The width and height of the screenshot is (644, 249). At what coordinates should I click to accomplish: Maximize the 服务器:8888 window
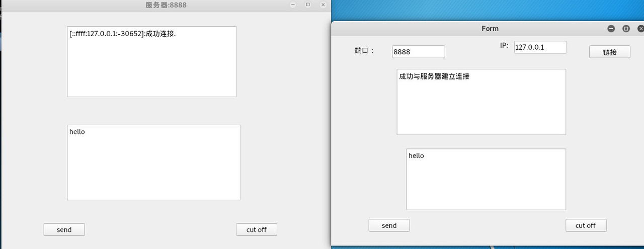(x=308, y=5)
